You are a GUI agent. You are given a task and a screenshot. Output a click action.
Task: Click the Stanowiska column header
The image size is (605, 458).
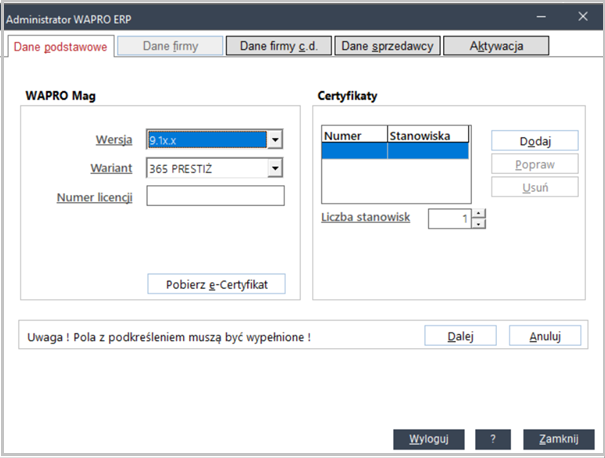click(x=427, y=134)
